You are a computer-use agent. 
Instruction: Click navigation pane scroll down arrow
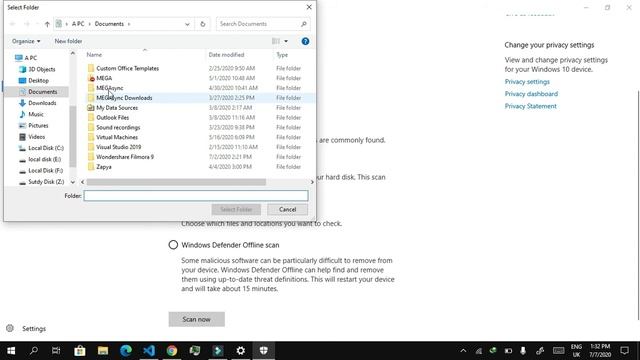point(73,182)
